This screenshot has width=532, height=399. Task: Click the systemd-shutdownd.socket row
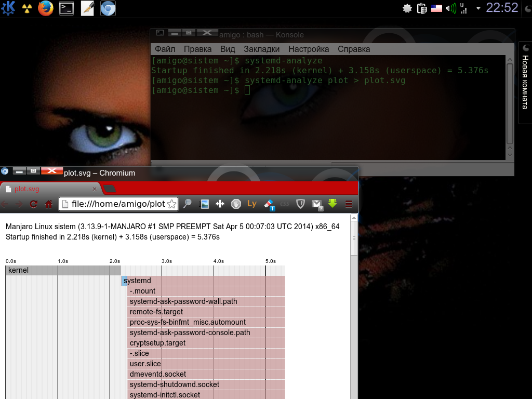(x=206, y=385)
